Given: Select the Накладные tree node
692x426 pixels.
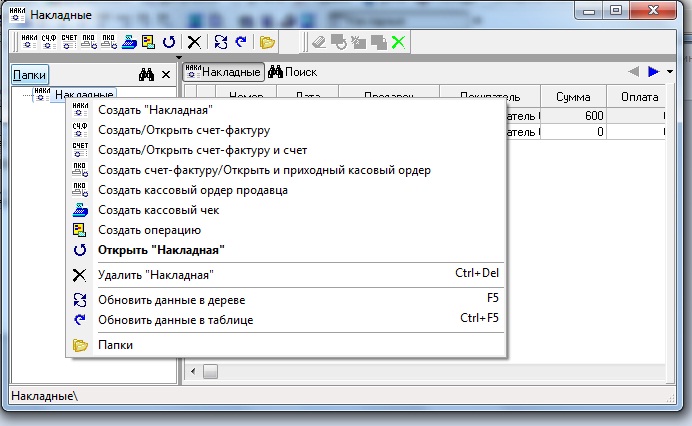Looking at the screenshot, I should 84,94.
